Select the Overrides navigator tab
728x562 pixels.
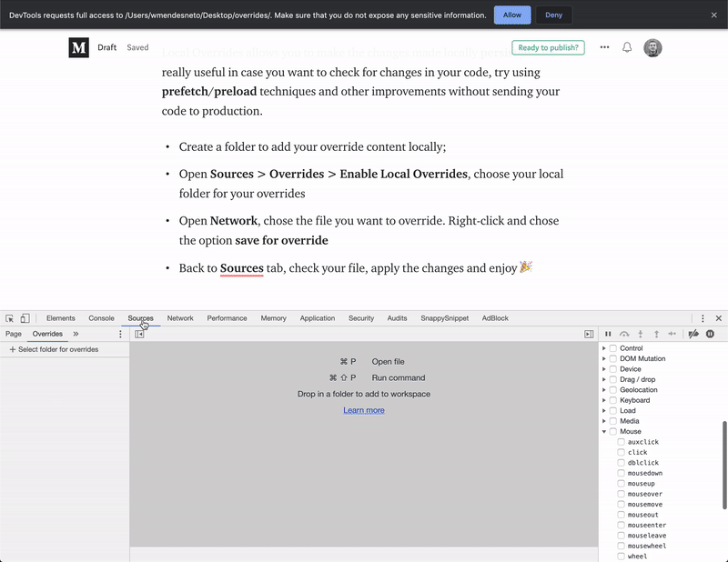click(47, 334)
